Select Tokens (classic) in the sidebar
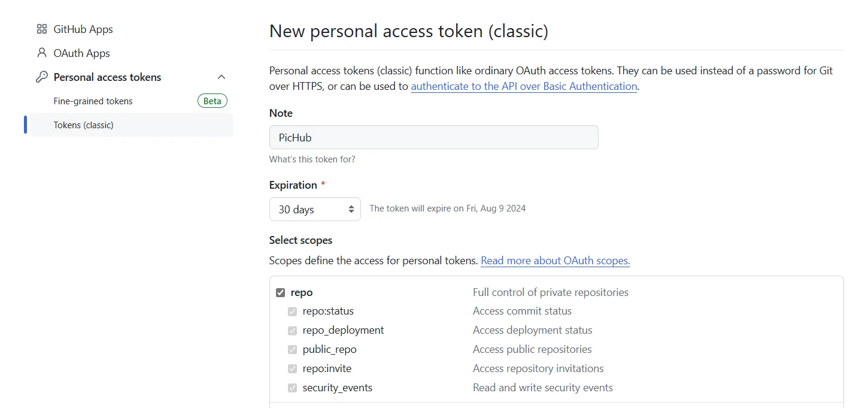 tap(132, 125)
